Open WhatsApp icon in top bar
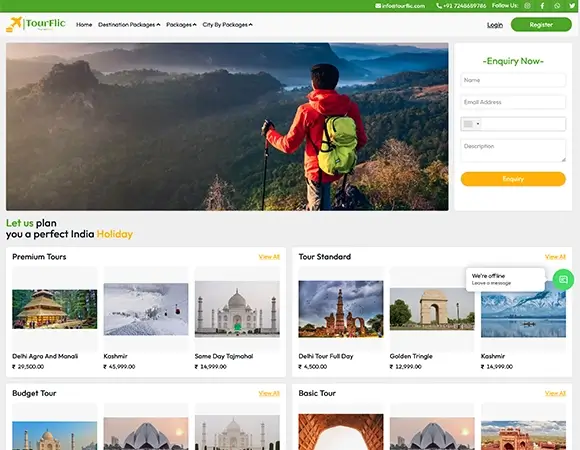This screenshot has height=450, width=580. (x=557, y=6)
